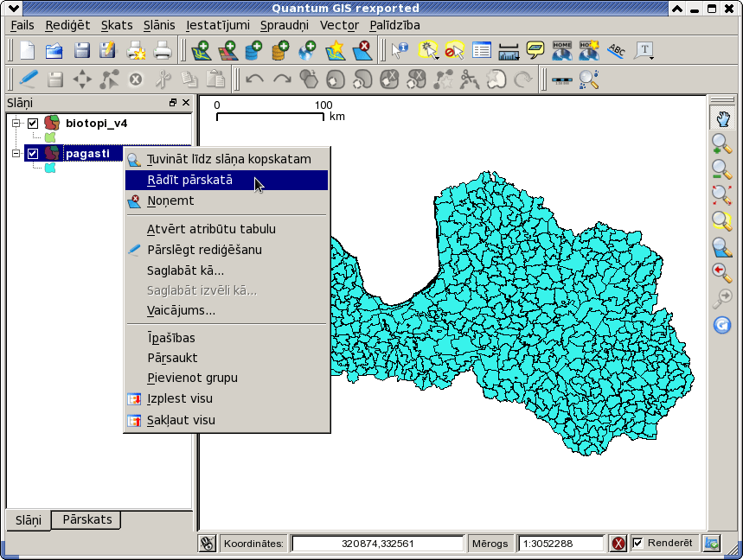The image size is (743, 560).
Task: Click the pagasti cyan legend swatch
Action: pos(50,168)
